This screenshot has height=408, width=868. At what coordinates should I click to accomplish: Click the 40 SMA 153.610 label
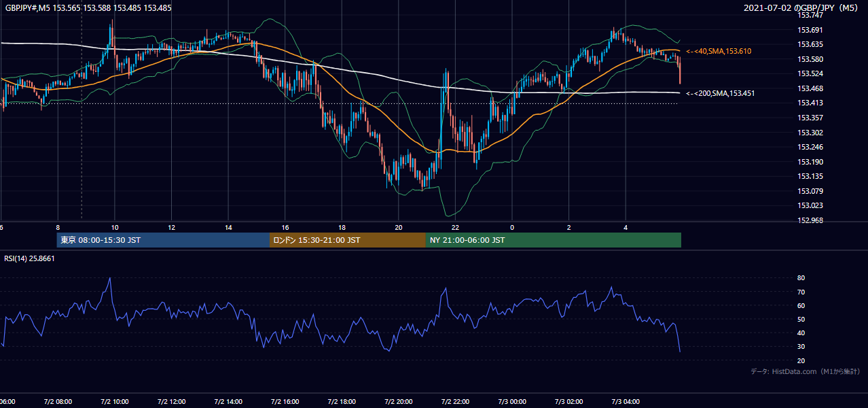pos(719,52)
